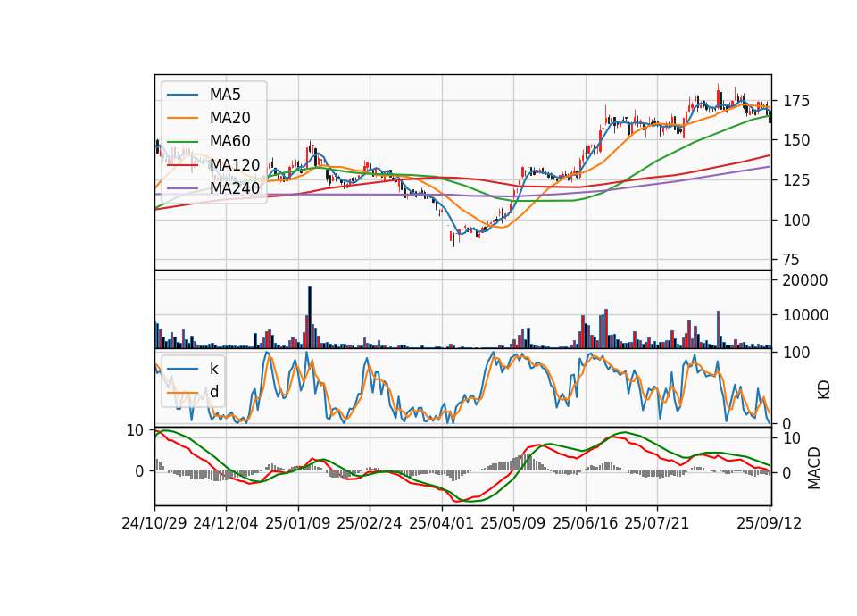Click the MA240 legend label
857x616 pixels.
(x=235, y=188)
